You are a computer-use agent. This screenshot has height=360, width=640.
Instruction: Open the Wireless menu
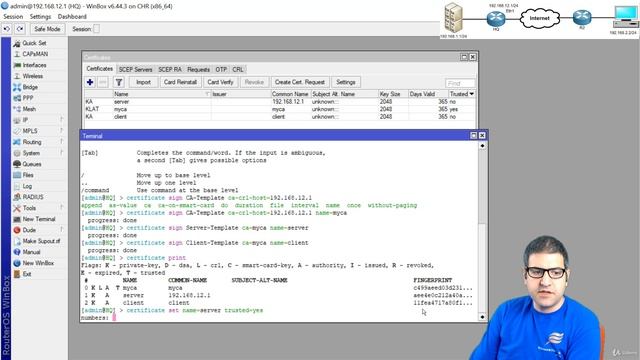pos(33,76)
